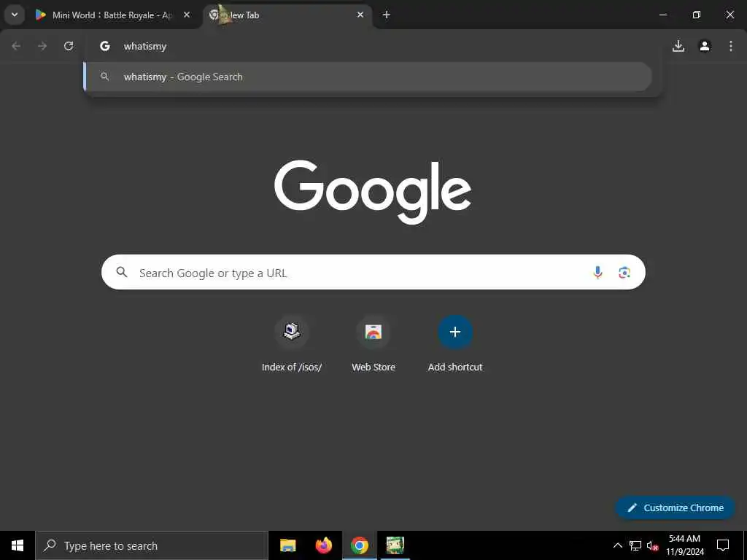Open a new tab with plus button
The width and height of the screenshot is (747, 560).
click(387, 15)
